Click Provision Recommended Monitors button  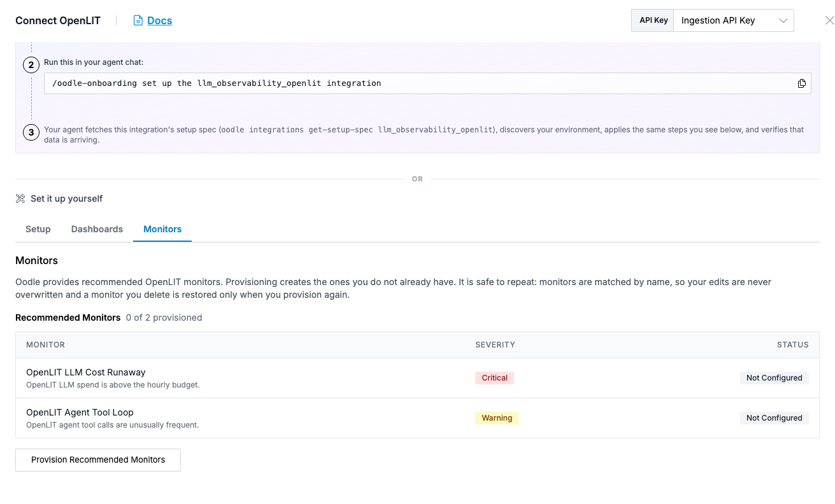coord(98,459)
